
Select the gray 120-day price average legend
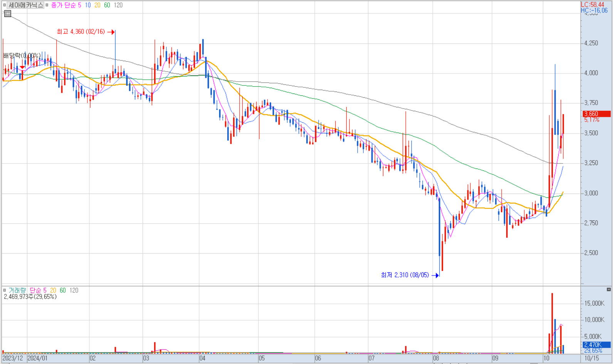click(x=118, y=5)
